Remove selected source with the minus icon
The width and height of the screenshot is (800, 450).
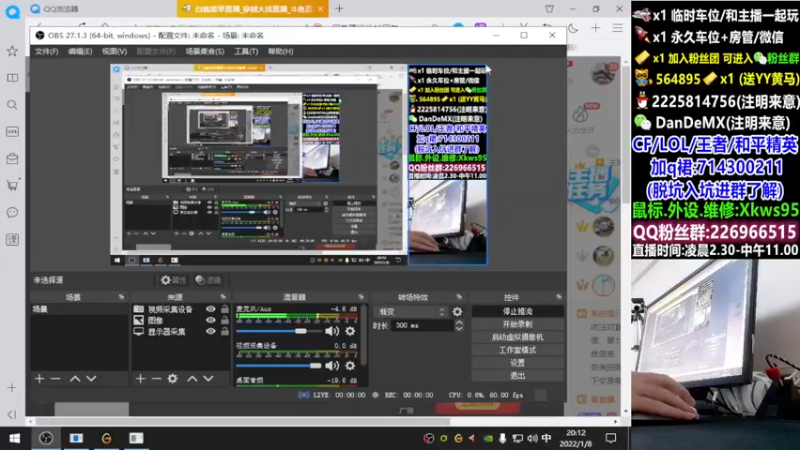157,379
